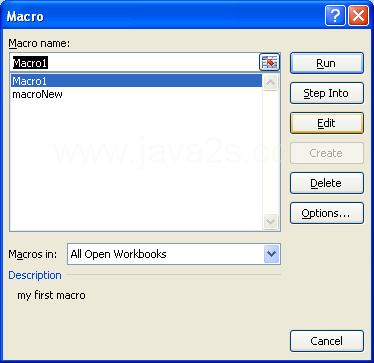This screenshot has height=363, width=374.
Task: Click the collapse dialog range selector icon
Action: pyautogui.click(x=269, y=62)
